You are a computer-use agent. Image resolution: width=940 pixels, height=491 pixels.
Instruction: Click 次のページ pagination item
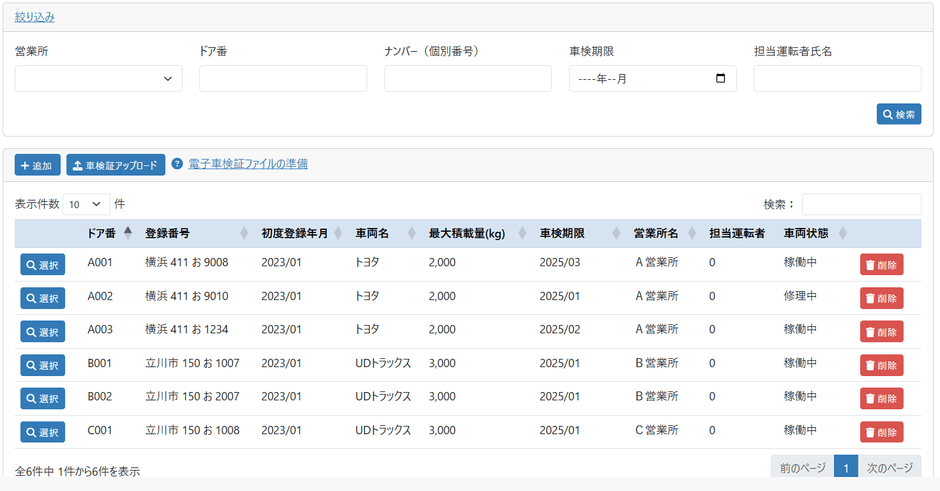coord(889,467)
